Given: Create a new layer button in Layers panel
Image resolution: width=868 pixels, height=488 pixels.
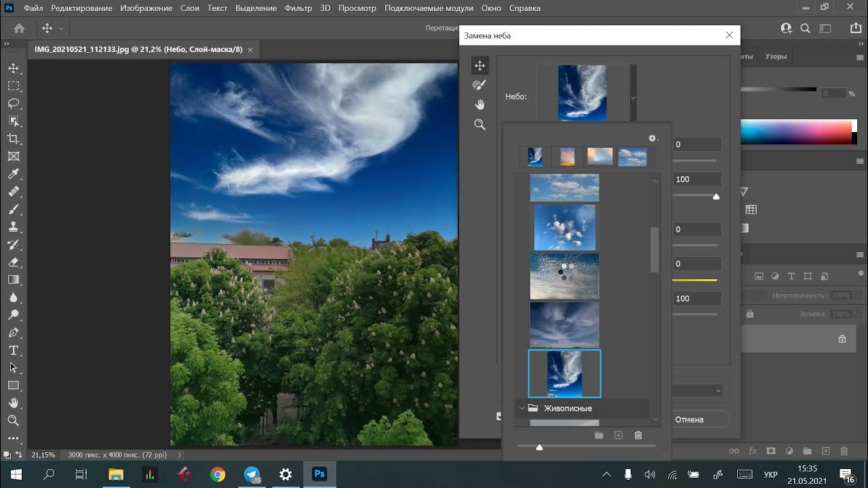Looking at the screenshot, I should (825, 451).
